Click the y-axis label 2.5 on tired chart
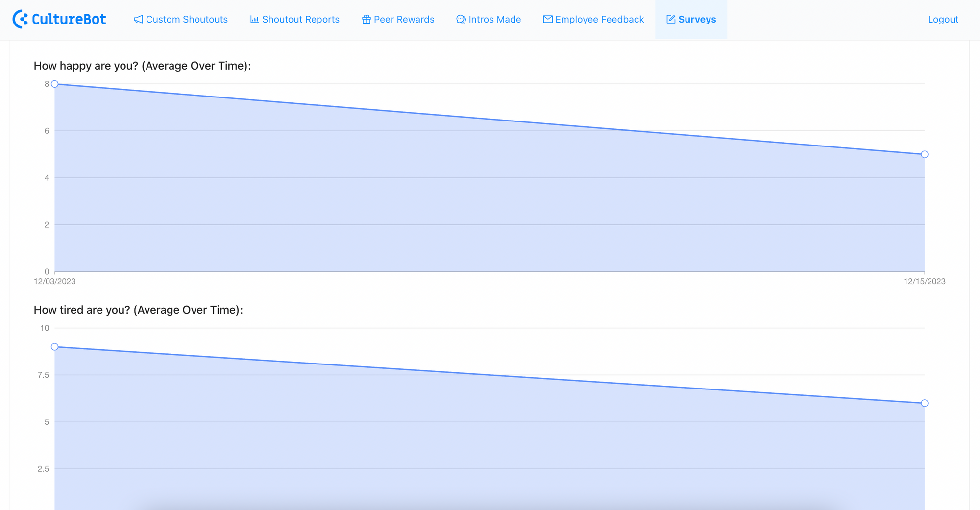Screen dimensions: 980x510 pyautogui.click(x=43, y=469)
